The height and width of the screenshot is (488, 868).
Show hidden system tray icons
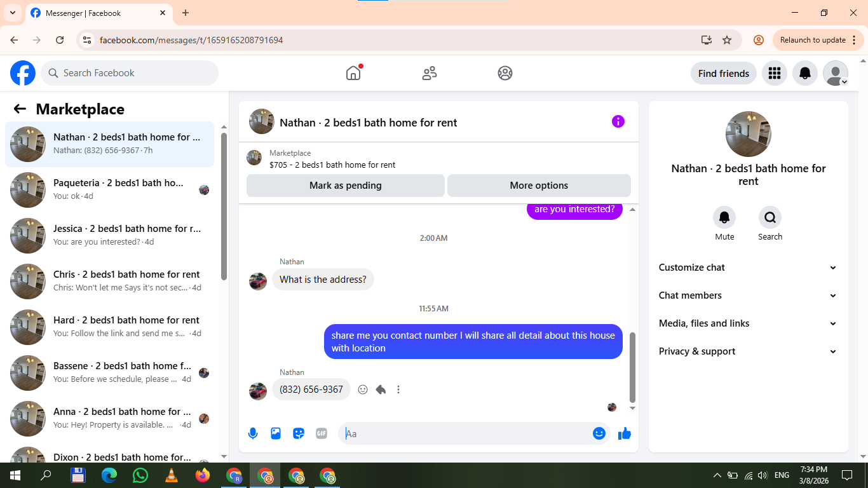pyautogui.click(x=717, y=475)
